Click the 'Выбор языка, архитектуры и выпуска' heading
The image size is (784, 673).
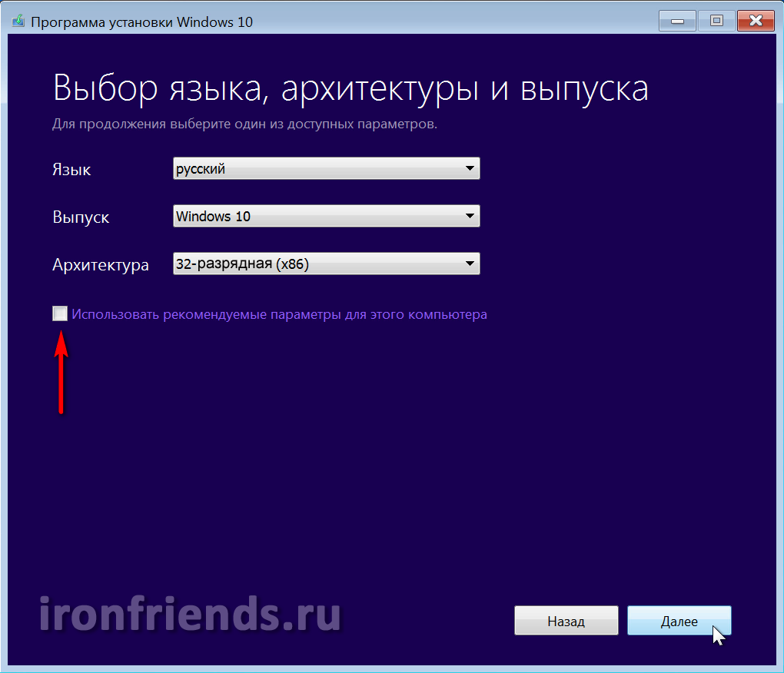pyautogui.click(x=350, y=88)
